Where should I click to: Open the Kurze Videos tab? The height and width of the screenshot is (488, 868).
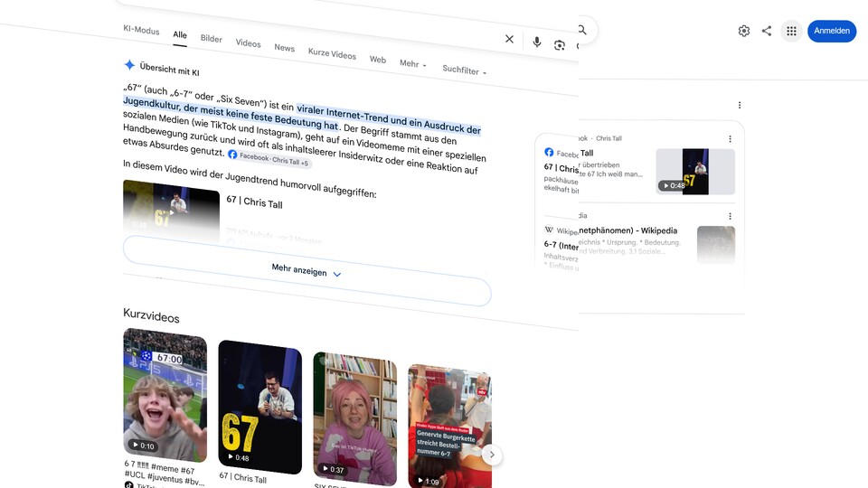tap(332, 53)
